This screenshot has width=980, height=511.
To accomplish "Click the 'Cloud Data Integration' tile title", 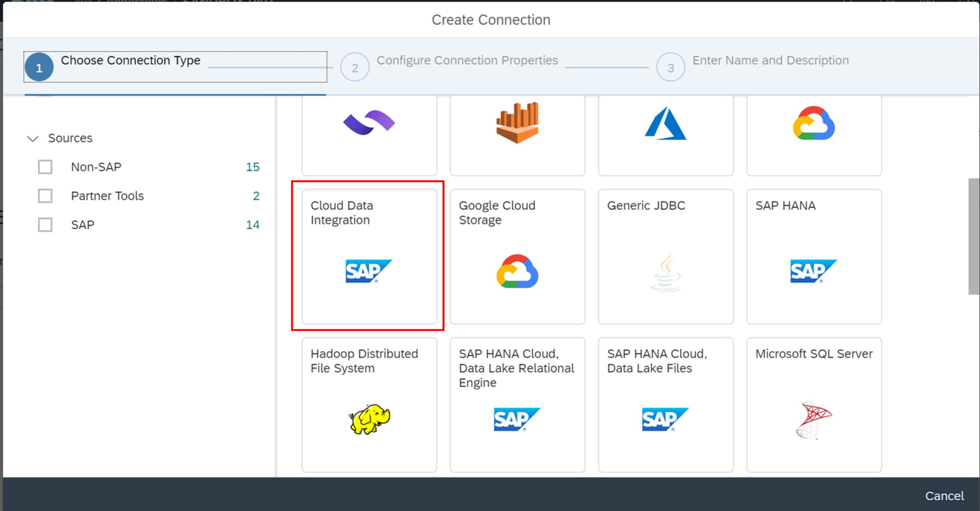I will click(342, 212).
